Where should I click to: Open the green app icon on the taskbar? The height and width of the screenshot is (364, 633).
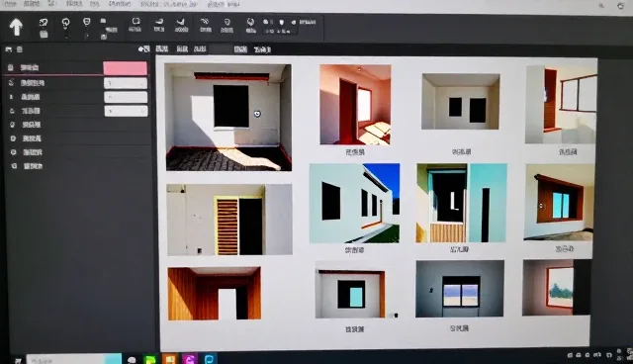click(150, 359)
